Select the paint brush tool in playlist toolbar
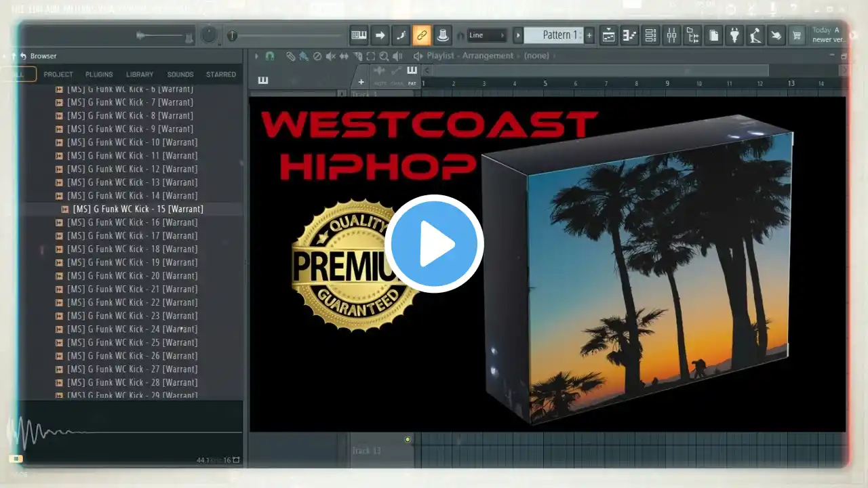Image resolution: width=868 pixels, height=488 pixels. pos(304,56)
